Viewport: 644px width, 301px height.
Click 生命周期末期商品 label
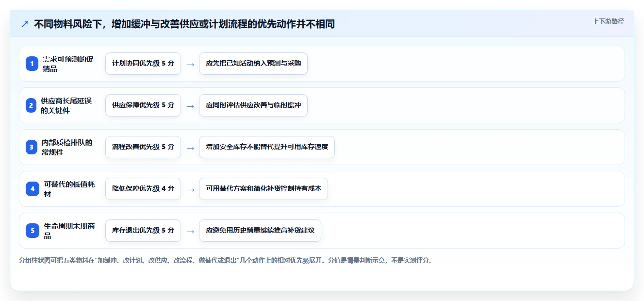pos(69,231)
